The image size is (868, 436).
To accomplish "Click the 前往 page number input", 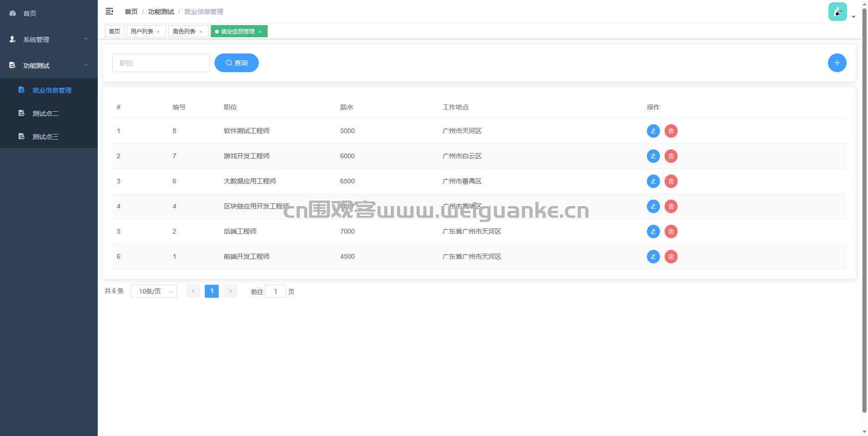I will [x=276, y=292].
